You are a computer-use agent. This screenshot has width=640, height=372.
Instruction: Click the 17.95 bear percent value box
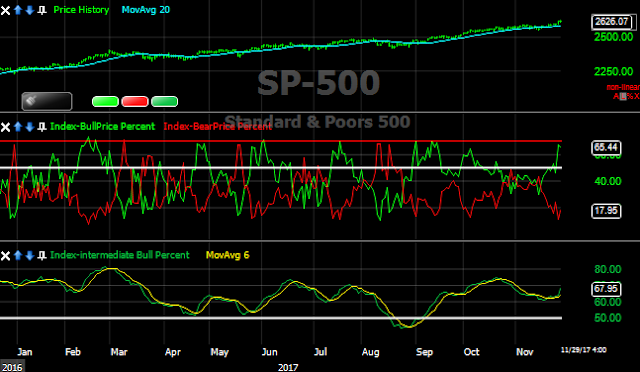pyautogui.click(x=606, y=211)
